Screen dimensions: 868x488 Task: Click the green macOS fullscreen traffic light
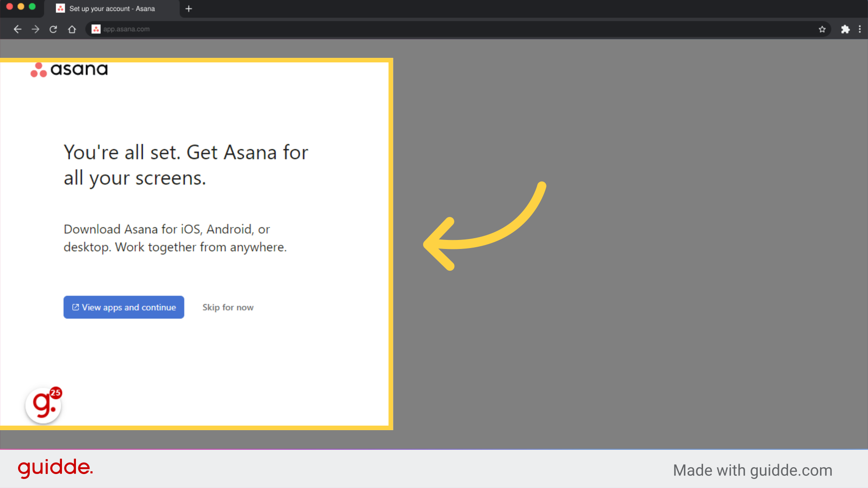click(32, 7)
